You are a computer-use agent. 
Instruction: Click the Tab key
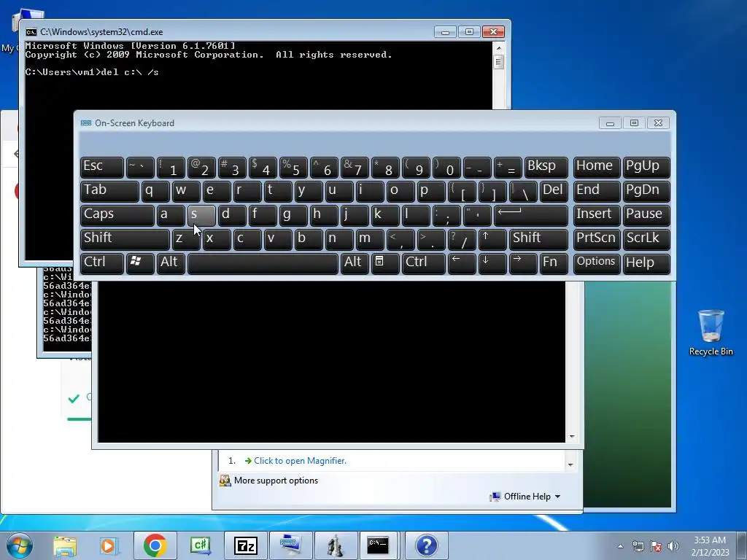click(109, 192)
